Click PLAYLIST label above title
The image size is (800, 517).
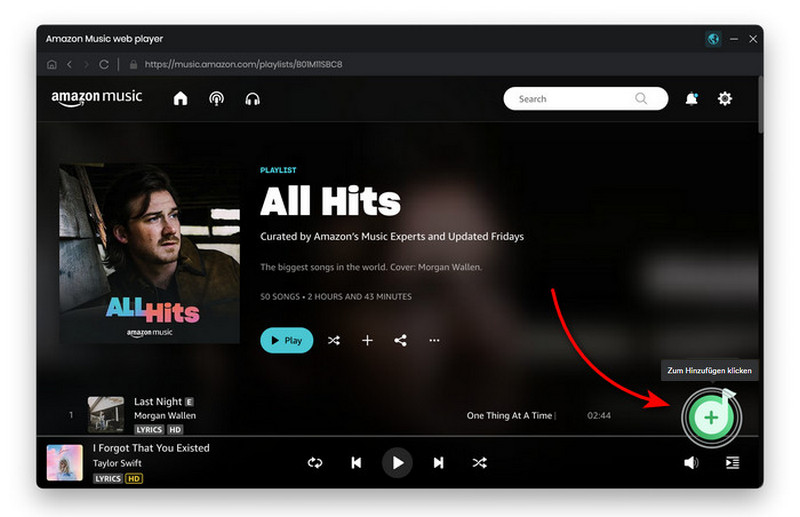pos(278,170)
